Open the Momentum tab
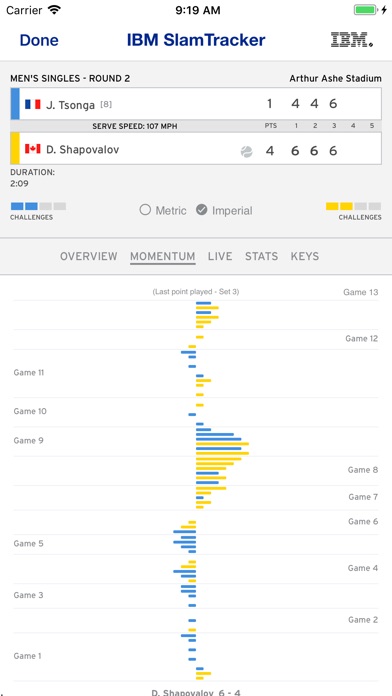Viewport: 392px width, 696px height. (x=162, y=256)
